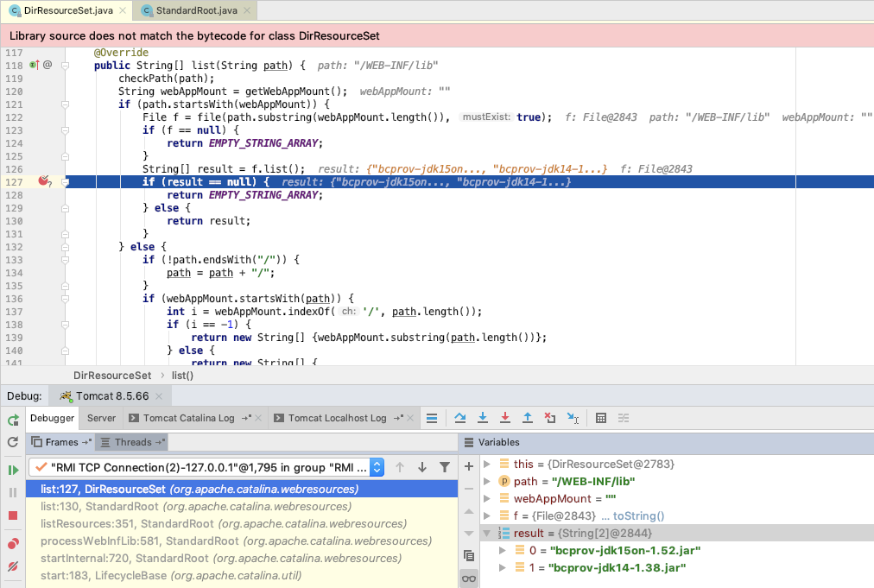Viewport: 874px width, 588px height.
Task: Close the Tomcat 8.5.66 debug tab
Action: (x=159, y=396)
